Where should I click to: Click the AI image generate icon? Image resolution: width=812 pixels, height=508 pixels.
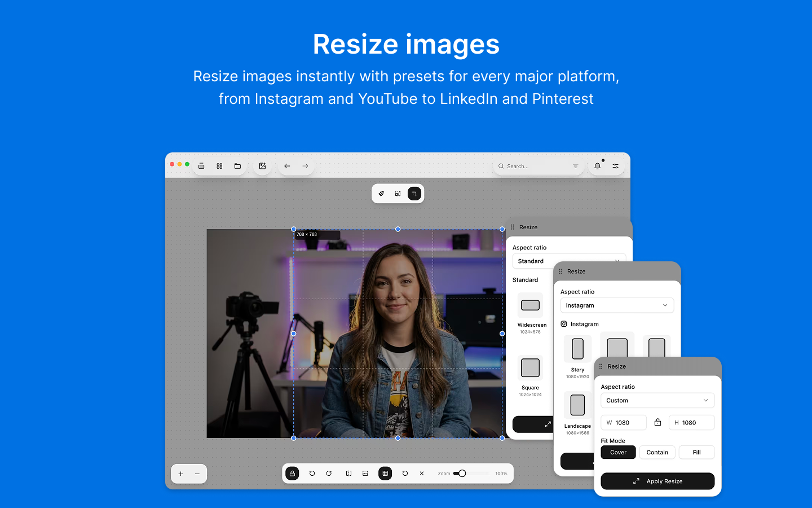tap(262, 166)
